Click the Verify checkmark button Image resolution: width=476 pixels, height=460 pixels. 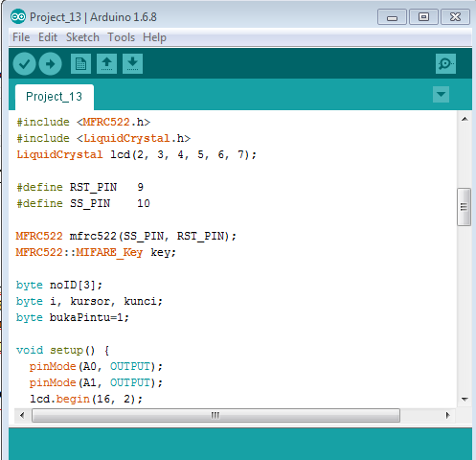coord(24,64)
